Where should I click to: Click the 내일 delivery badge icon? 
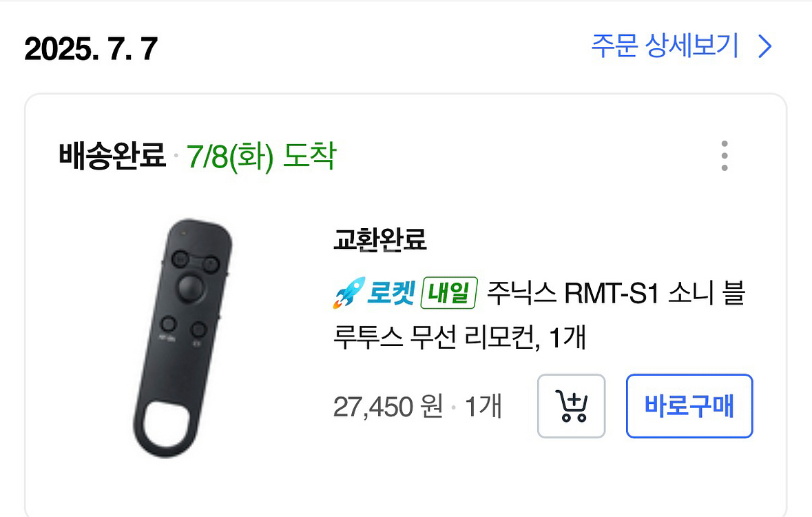click(448, 292)
